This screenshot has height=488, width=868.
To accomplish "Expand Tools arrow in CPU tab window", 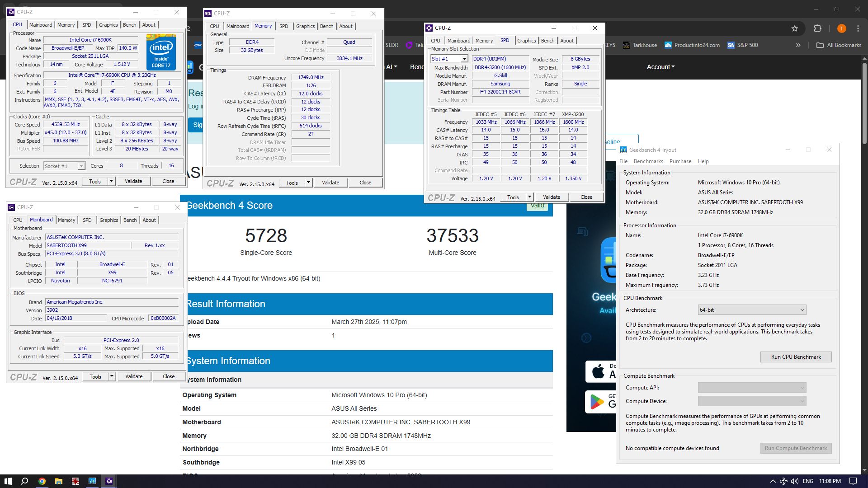I will (111, 181).
